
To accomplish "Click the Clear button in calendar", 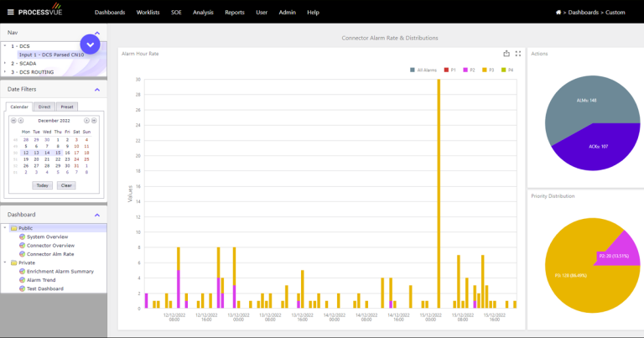I will [66, 185].
